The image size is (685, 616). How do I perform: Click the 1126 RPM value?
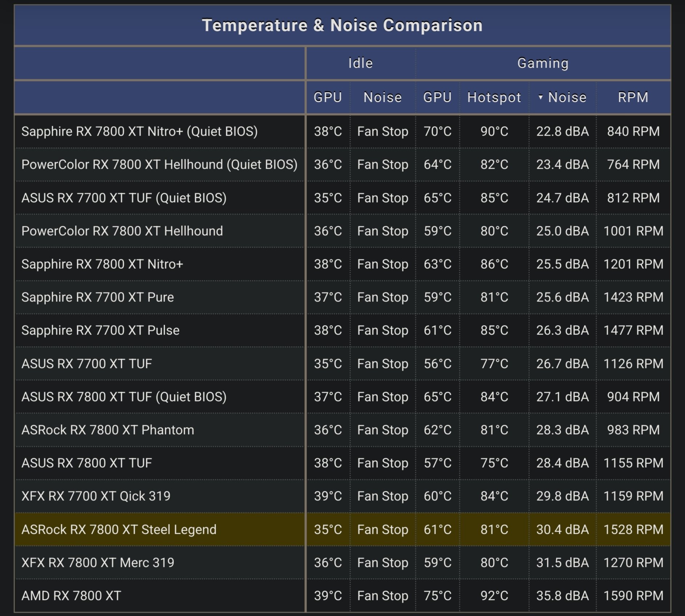633,364
